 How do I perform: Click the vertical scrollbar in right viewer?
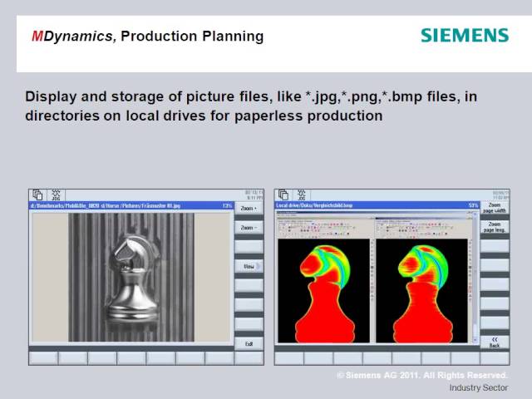pos(475,278)
